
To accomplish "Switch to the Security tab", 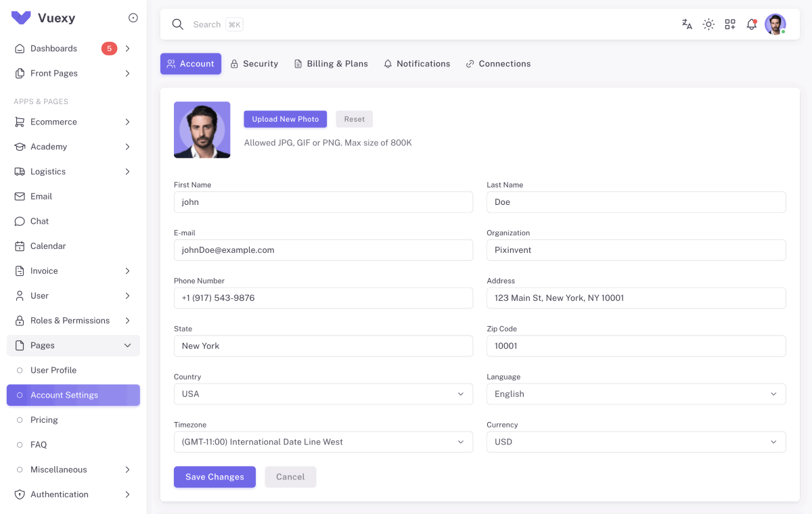I will tap(254, 63).
